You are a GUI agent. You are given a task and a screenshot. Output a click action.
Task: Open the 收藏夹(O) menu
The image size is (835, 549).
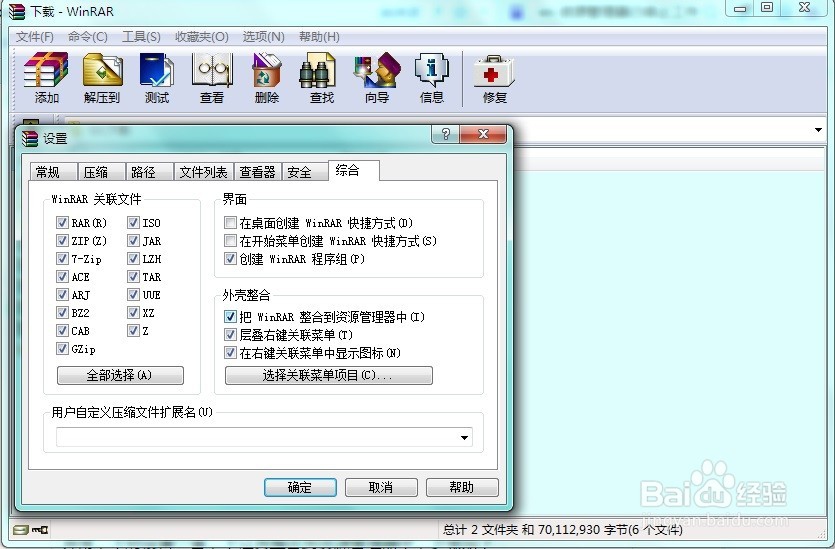202,37
